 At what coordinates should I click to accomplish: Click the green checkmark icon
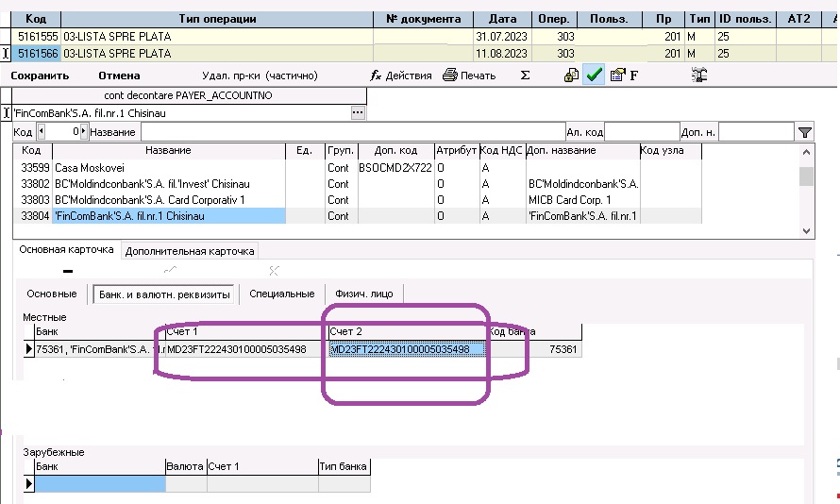(594, 75)
